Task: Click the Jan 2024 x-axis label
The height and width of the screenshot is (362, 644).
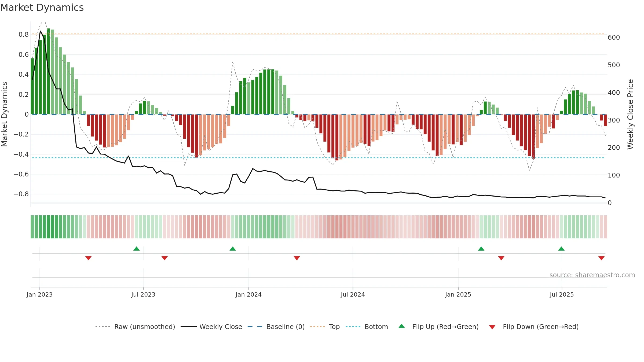Action: click(249, 294)
